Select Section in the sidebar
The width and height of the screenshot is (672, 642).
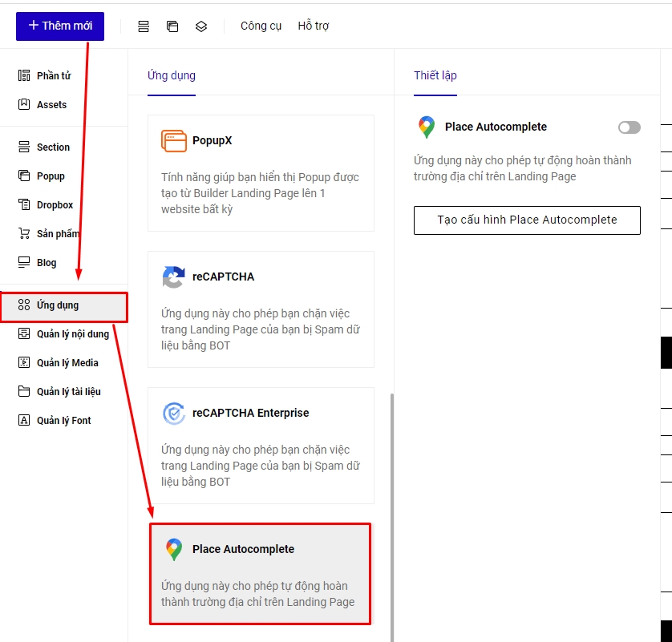pos(53,147)
